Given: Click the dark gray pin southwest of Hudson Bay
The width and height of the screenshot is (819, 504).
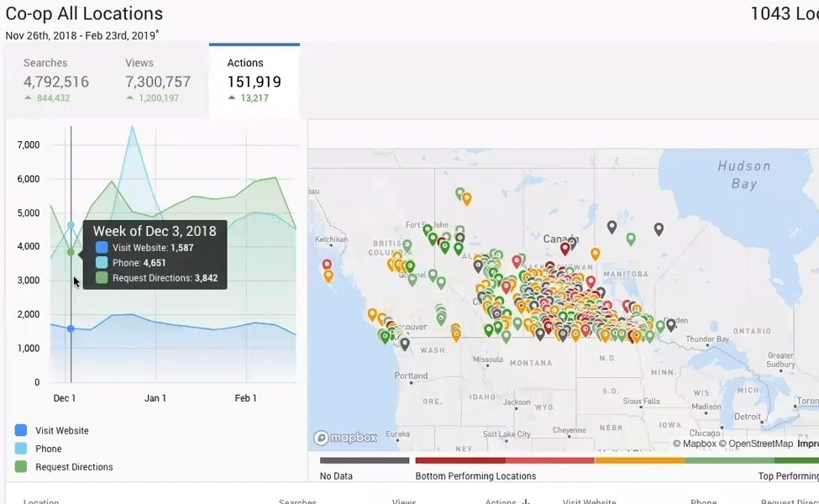Looking at the screenshot, I should [659, 228].
